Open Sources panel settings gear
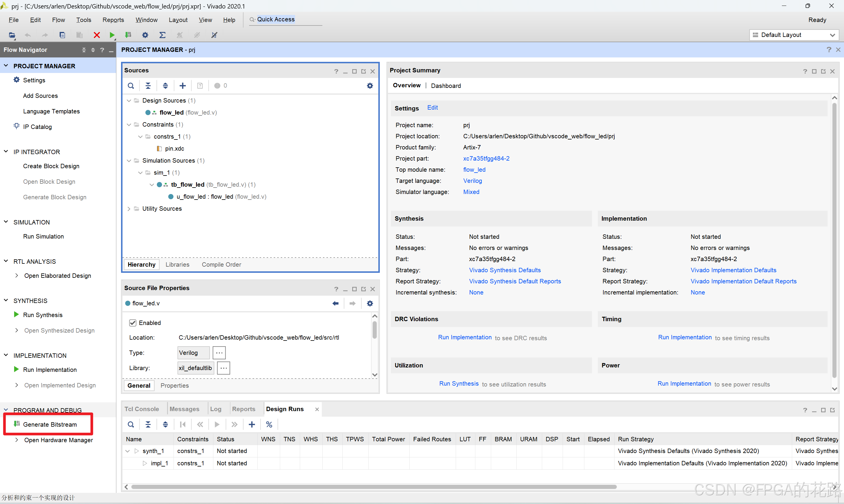The image size is (844, 504). (370, 86)
